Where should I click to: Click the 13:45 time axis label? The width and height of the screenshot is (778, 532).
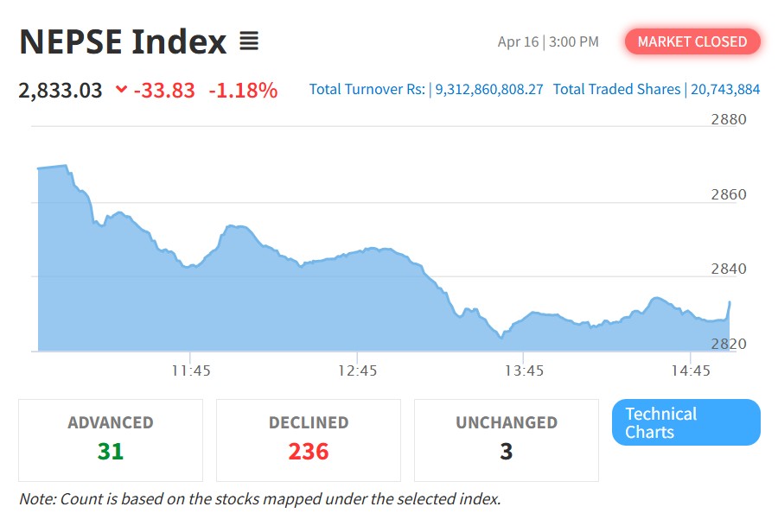coord(524,370)
